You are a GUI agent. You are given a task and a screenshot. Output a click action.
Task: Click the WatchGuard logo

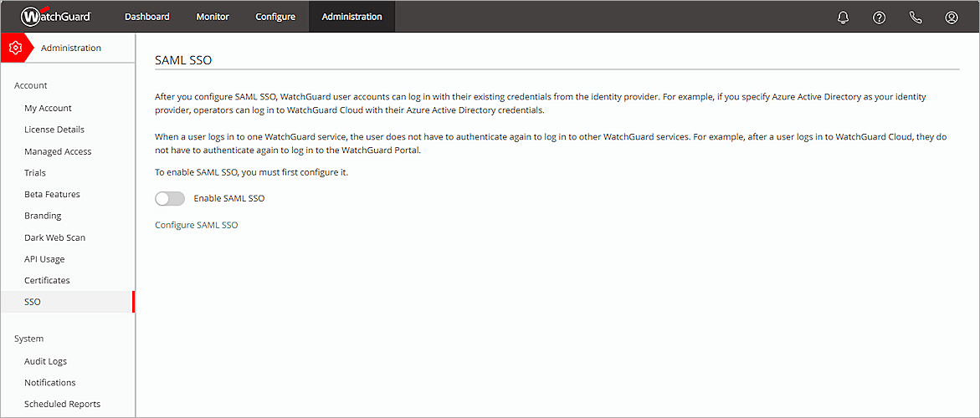tap(56, 16)
